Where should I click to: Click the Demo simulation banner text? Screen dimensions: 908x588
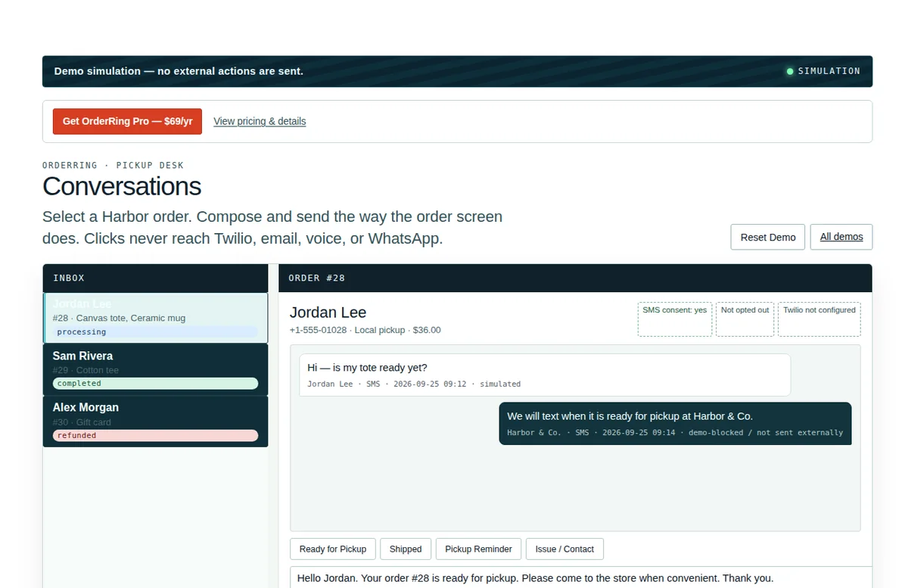[179, 71]
